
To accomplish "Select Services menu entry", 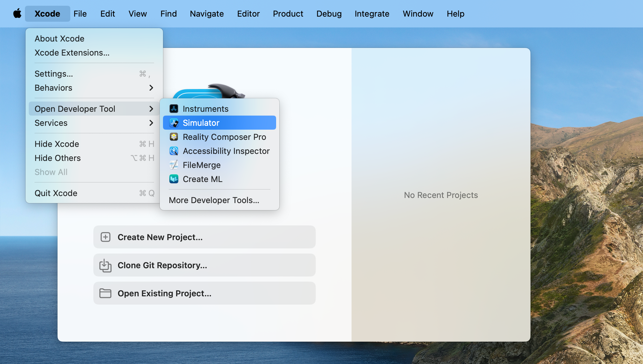I will 94,123.
